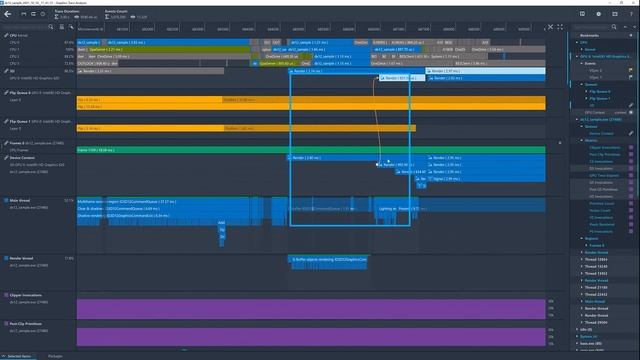
Task: Open the settings gear in top bar
Action: click(x=598, y=14)
